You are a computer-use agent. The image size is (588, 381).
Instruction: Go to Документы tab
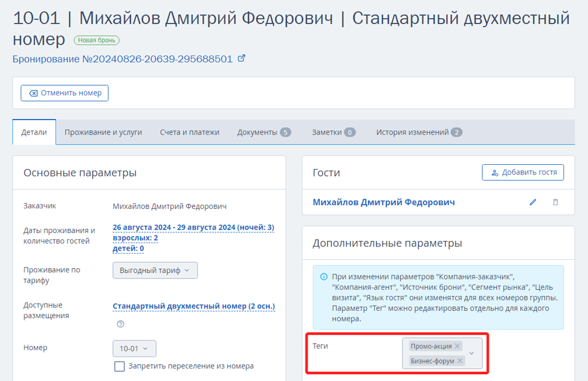pyautogui.click(x=264, y=132)
